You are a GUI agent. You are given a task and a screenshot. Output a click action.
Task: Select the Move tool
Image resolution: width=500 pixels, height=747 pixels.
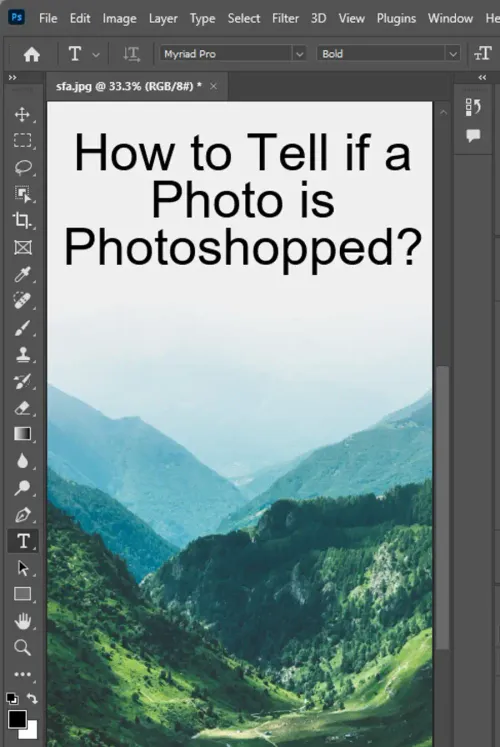(22, 114)
